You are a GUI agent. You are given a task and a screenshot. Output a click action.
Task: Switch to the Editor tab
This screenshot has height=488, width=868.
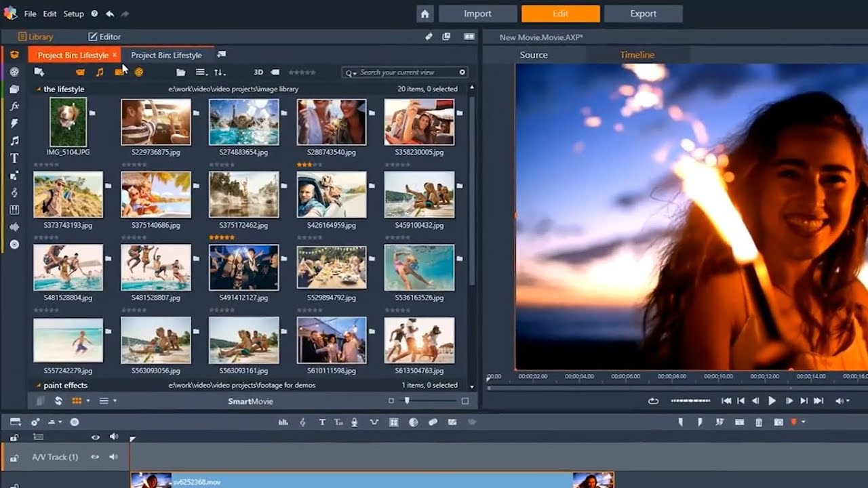[x=104, y=37]
